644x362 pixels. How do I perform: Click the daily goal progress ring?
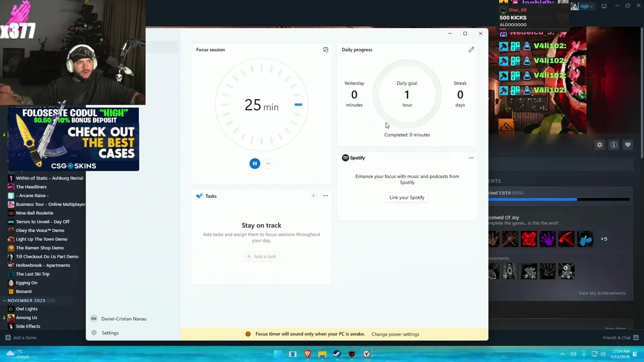coord(407,95)
